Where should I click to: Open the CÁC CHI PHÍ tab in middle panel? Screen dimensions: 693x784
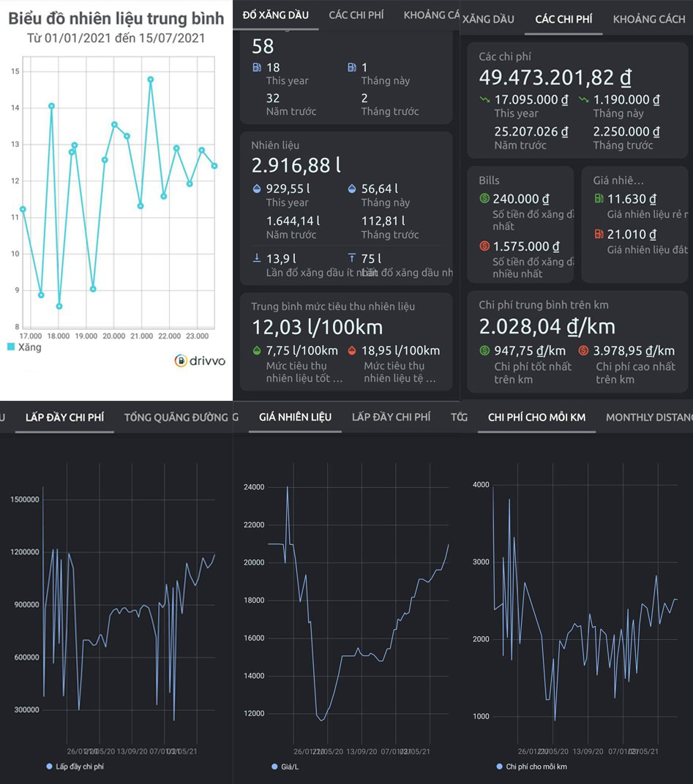click(x=356, y=15)
